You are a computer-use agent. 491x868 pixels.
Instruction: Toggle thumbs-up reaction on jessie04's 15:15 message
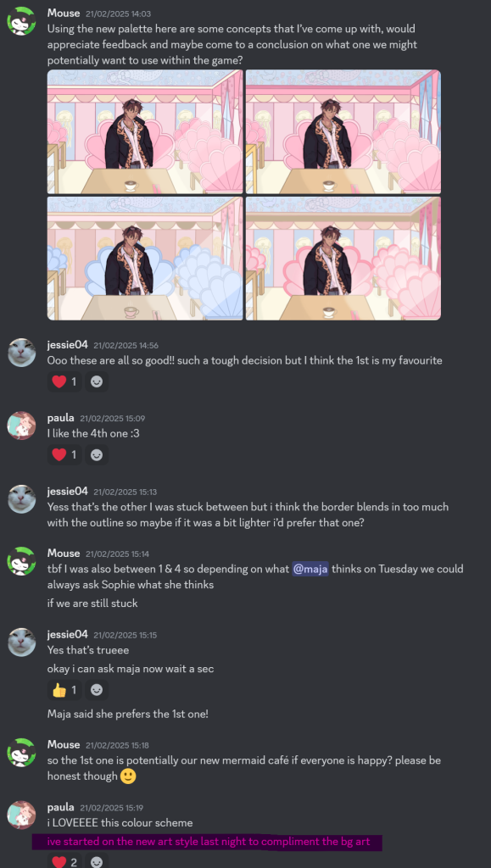point(64,690)
